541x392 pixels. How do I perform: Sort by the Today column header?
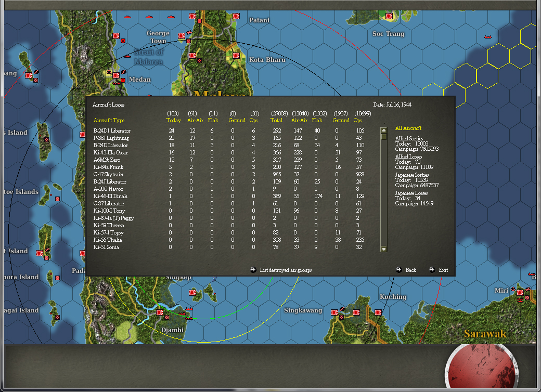tap(174, 120)
